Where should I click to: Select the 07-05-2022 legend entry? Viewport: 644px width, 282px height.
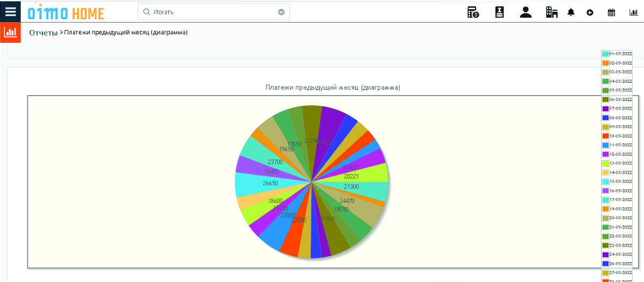click(620, 109)
